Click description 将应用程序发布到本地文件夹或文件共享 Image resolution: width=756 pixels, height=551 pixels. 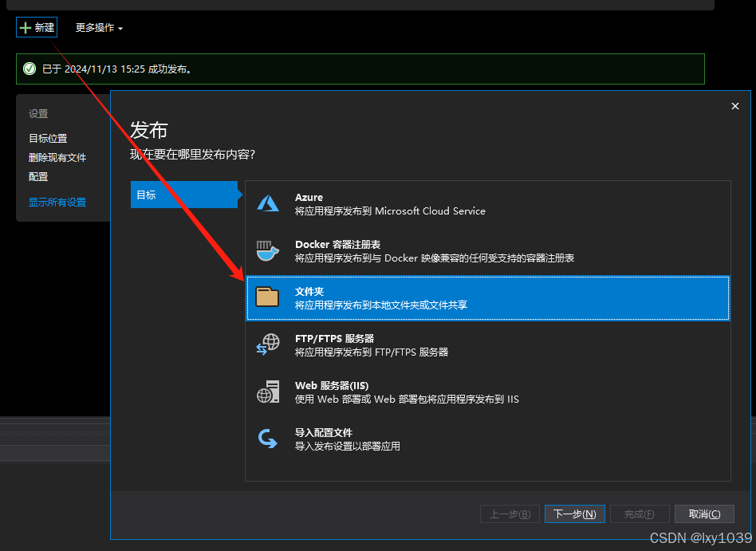click(x=381, y=305)
